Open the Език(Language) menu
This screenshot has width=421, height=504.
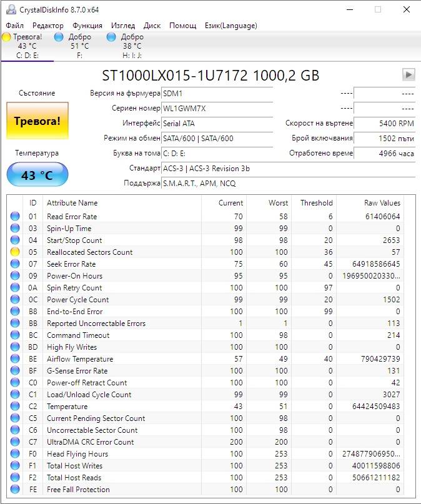(x=230, y=26)
